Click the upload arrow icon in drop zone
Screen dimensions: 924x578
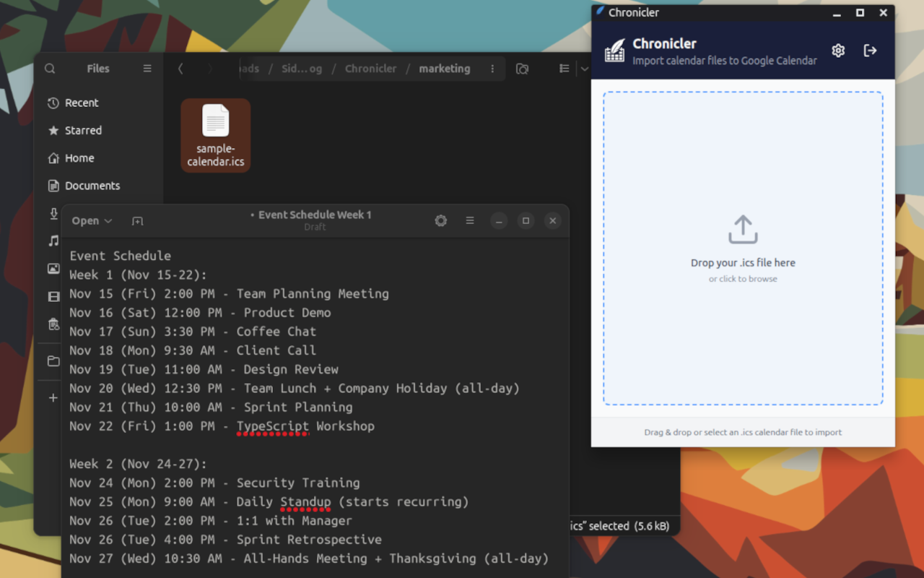(x=742, y=230)
